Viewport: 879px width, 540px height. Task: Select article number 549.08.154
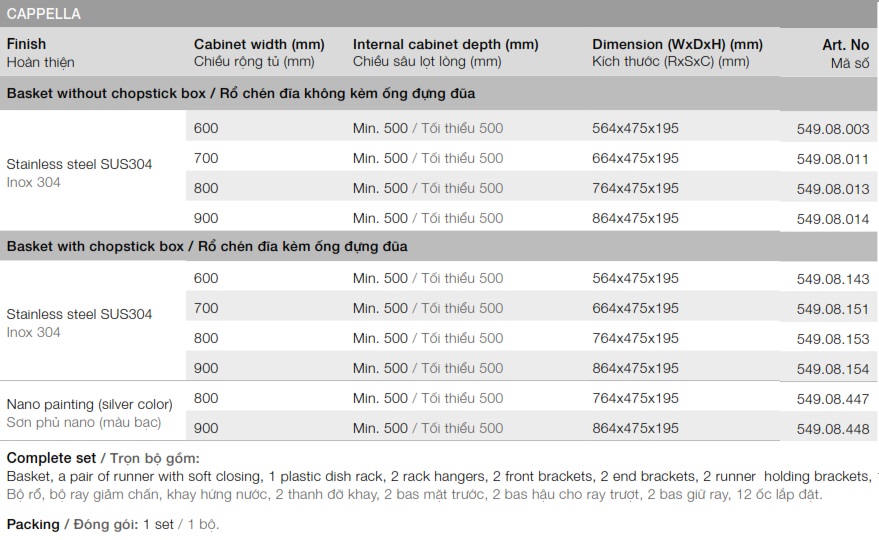tap(833, 370)
